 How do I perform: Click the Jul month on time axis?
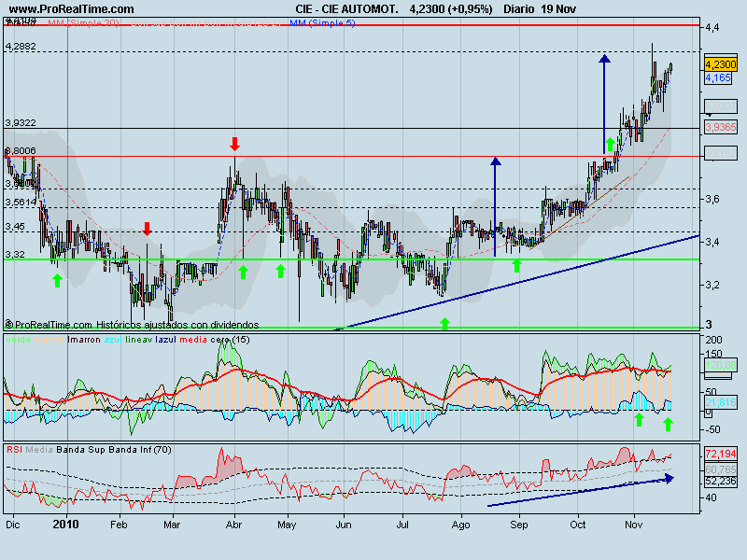point(402,525)
